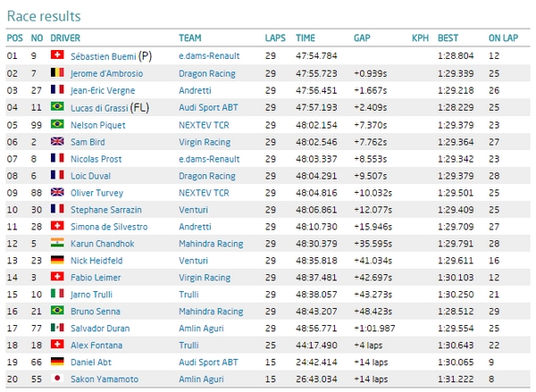
Task: Click the TEAM column header
Action: click(189, 38)
